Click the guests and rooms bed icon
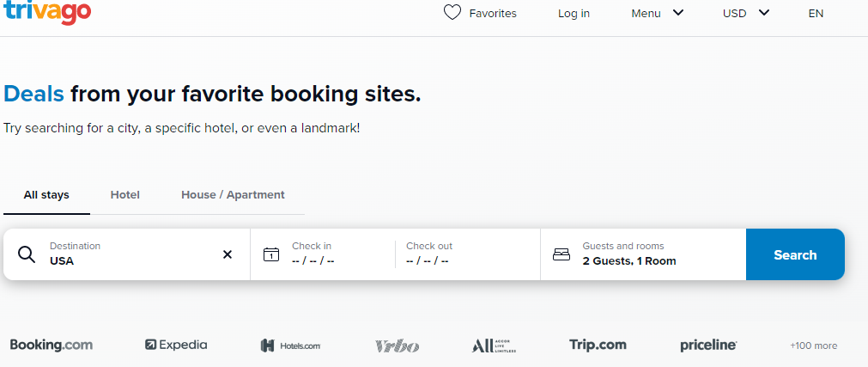This screenshot has height=367, width=868. point(561,254)
